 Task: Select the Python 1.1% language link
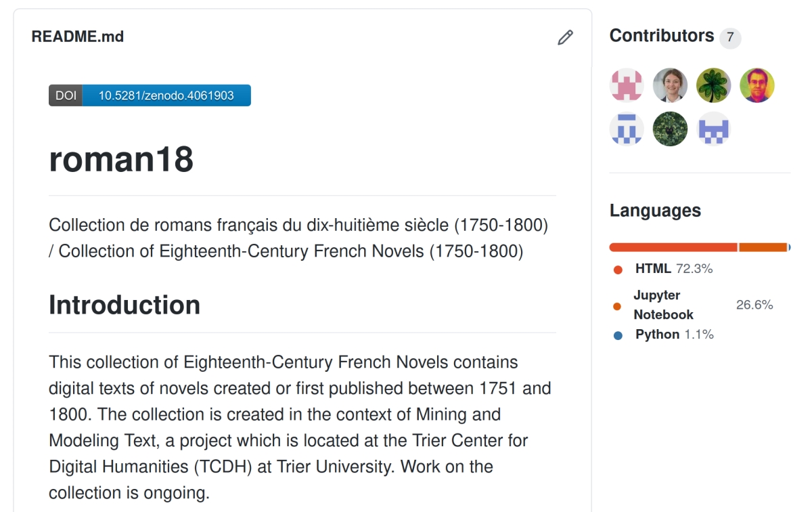[x=664, y=335]
